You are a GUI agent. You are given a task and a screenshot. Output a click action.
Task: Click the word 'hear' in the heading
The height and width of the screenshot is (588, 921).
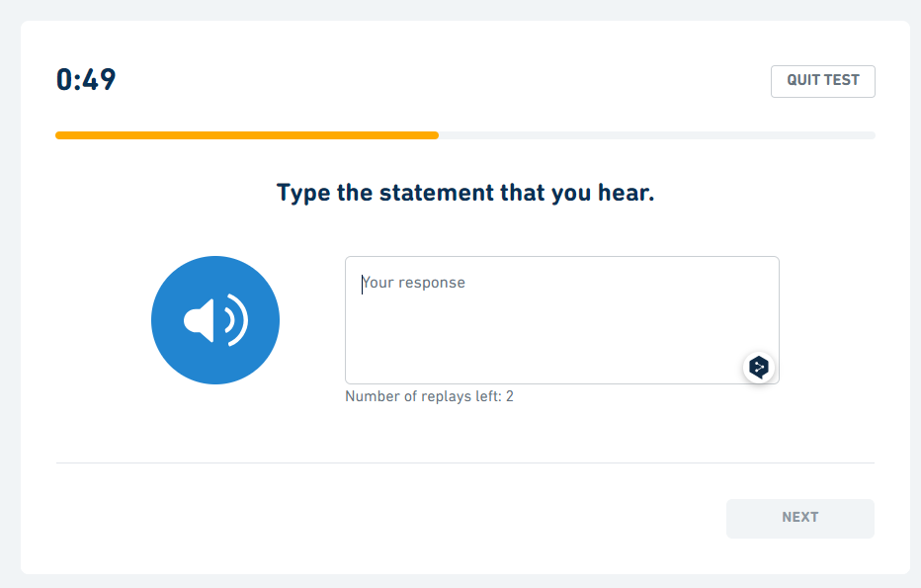[x=624, y=193]
